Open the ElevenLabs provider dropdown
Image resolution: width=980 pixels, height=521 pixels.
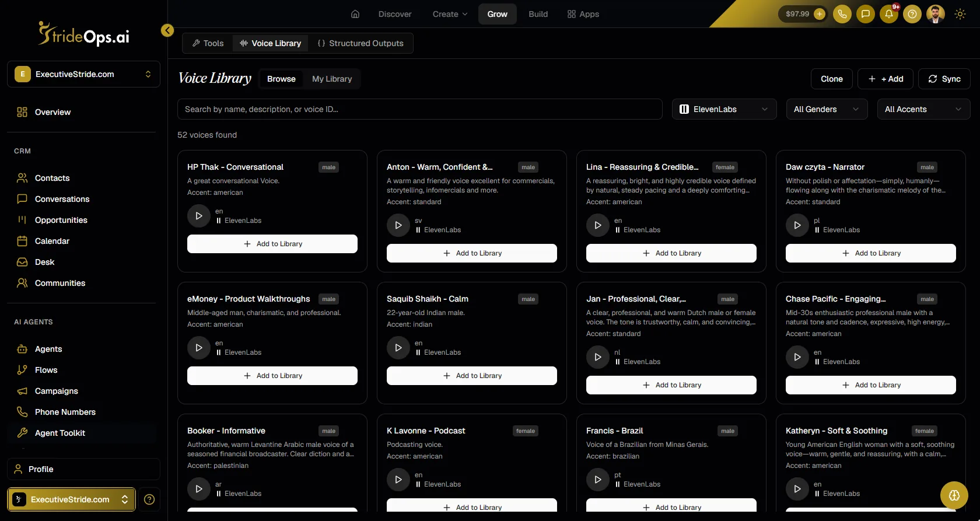724,109
